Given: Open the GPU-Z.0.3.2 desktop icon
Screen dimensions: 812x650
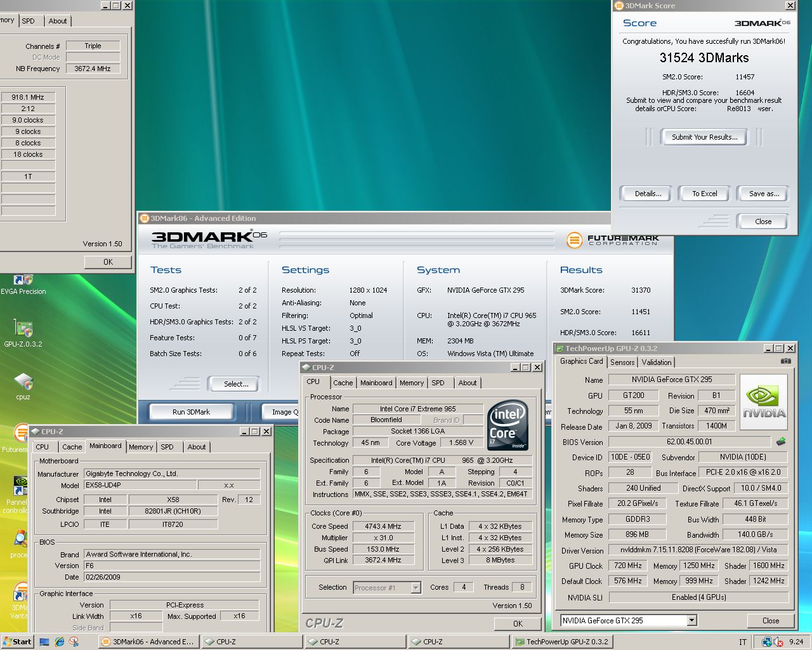Looking at the screenshot, I should point(23,334).
